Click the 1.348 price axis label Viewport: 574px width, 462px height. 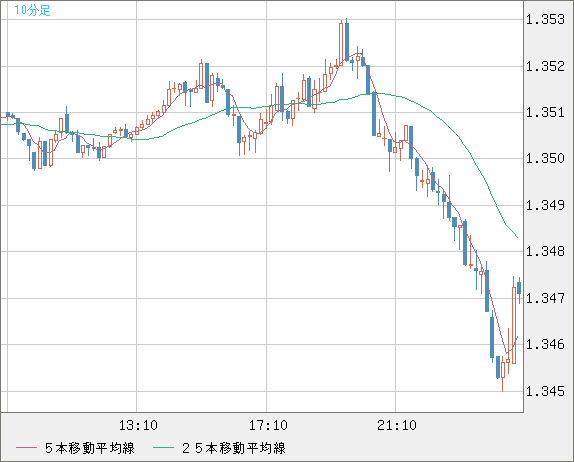[x=545, y=252]
